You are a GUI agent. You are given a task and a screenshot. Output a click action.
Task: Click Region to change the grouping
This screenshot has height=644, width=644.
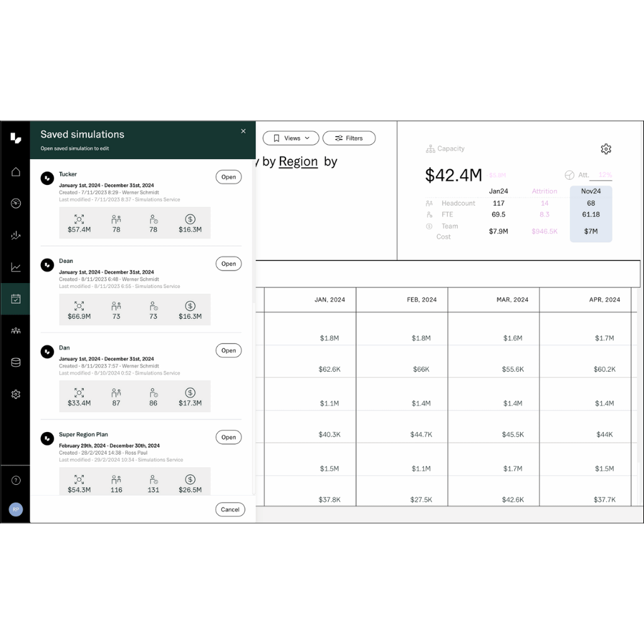(298, 161)
